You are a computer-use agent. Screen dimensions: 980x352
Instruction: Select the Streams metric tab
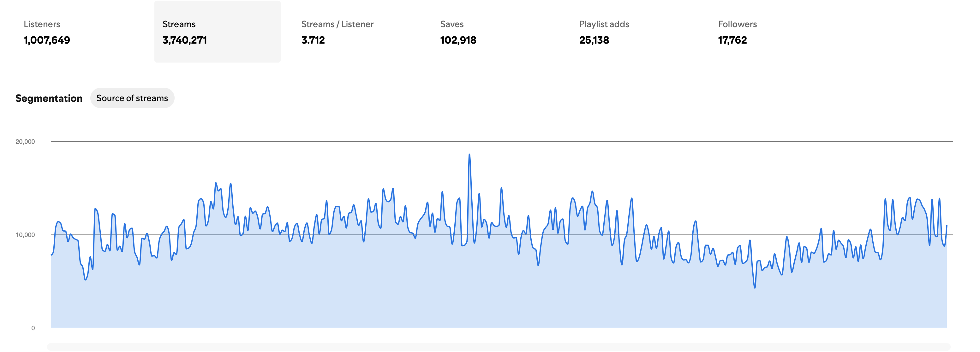tap(179, 24)
